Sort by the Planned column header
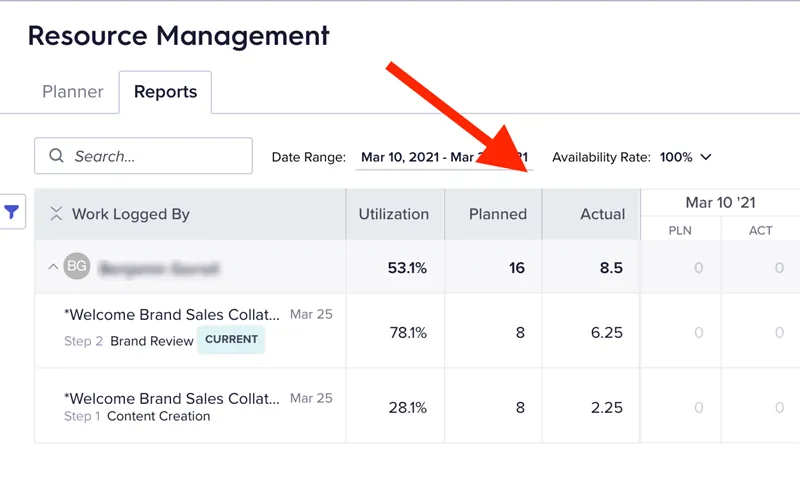Viewport: 800px width, 482px height. [x=497, y=214]
